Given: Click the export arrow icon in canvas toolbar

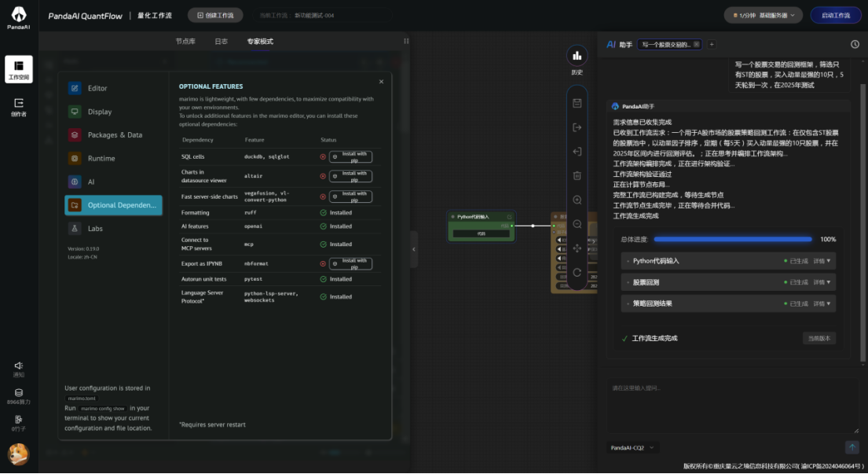Looking at the screenshot, I should [577, 127].
